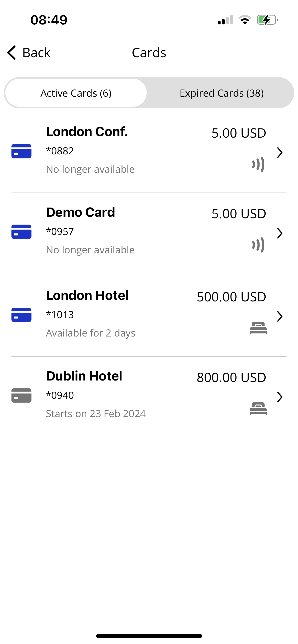Select the Active Cards (6) tab
The width and height of the screenshot is (298, 644).
point(76,93)
